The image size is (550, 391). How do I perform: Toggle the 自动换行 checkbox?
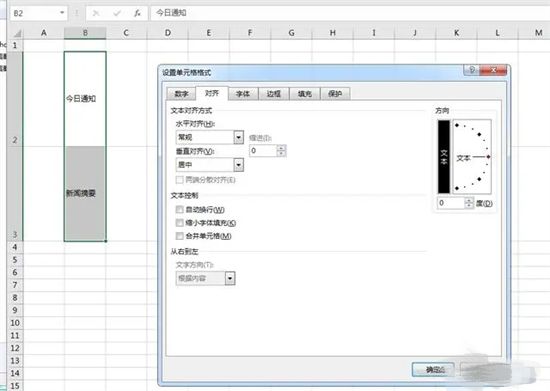[180, 210]
